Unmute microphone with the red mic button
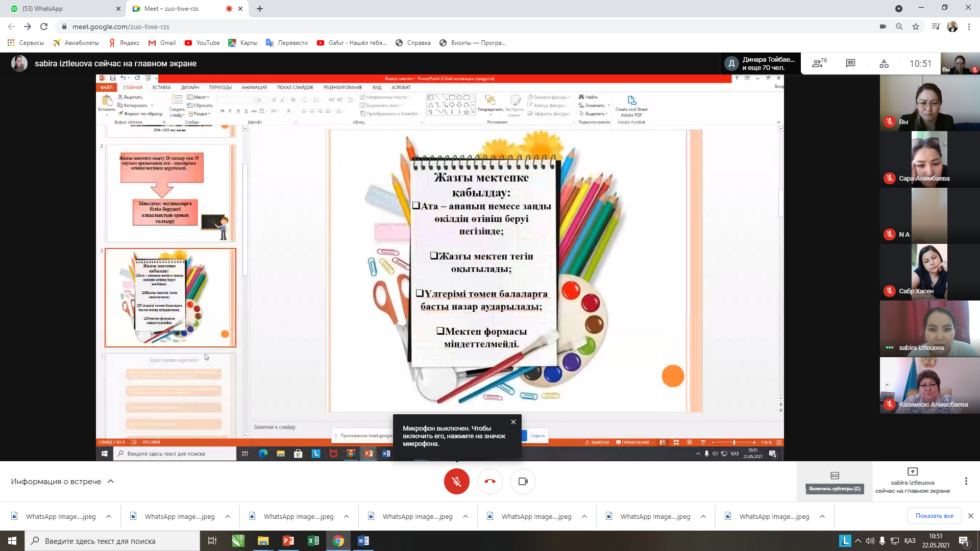The width and height of the screenshot is (980, 551). [456, 481]
